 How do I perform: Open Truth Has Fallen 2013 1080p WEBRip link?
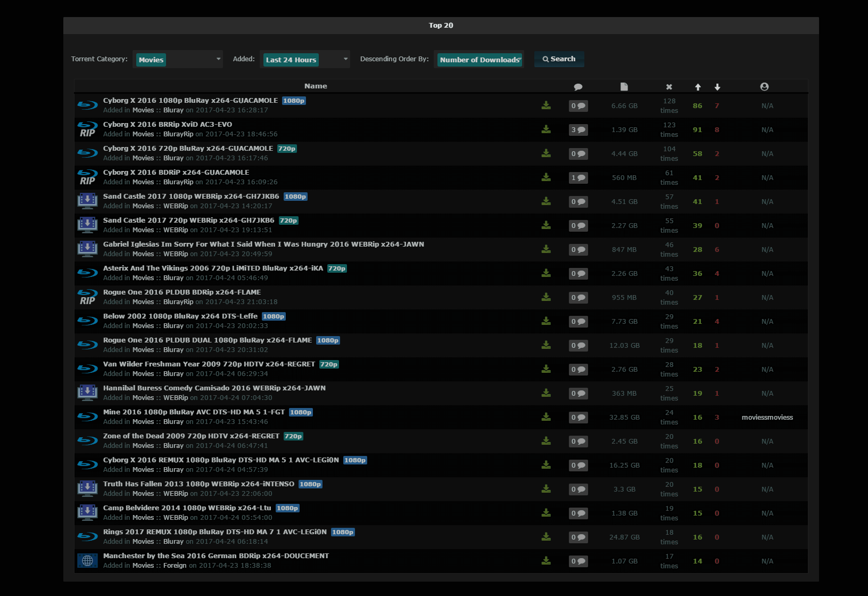pyautogui.click(x=199, y=484)
